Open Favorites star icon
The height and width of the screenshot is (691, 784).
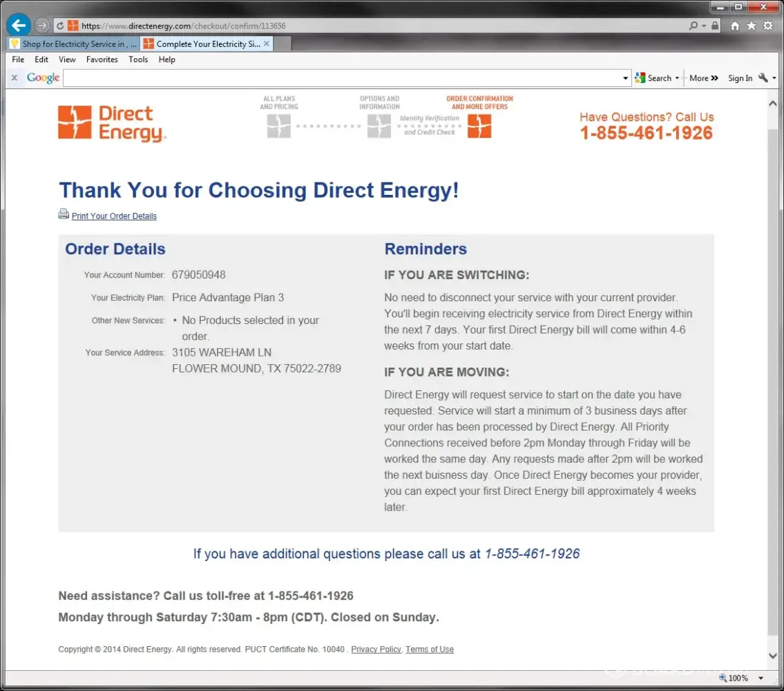751,26
